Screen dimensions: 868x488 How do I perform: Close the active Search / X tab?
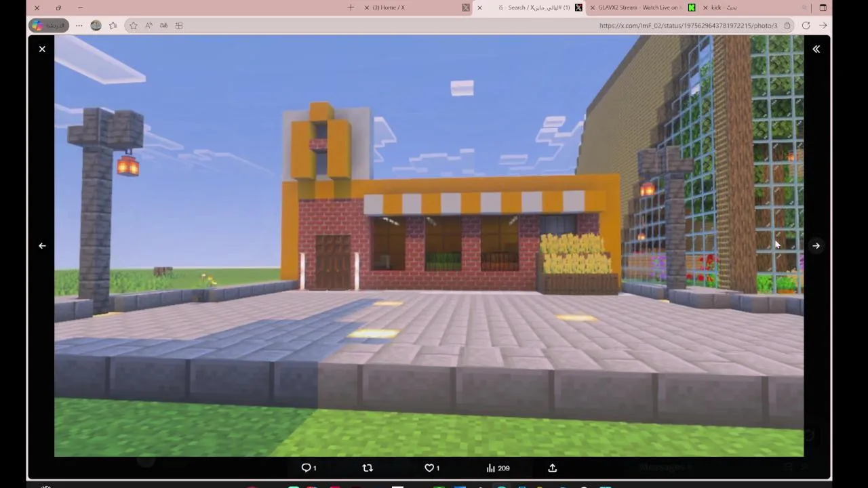coord(479,7)
